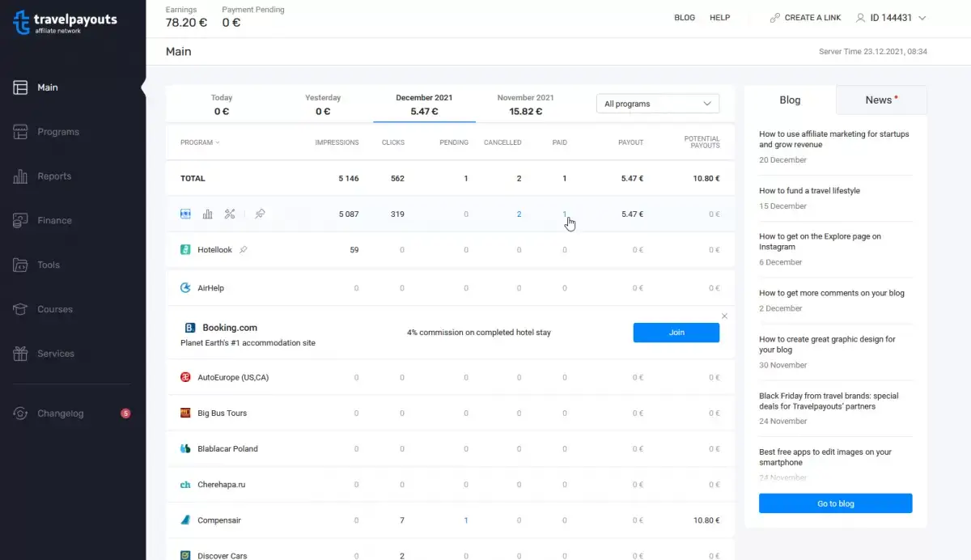
Task: Open the Programs storefront icon in sidebar
Action: (20, 132)
